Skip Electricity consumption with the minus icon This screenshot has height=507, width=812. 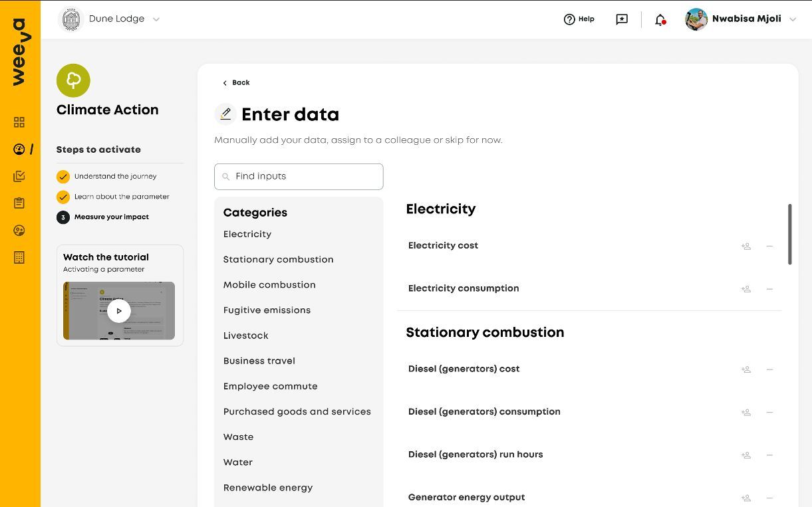[769, 289]
